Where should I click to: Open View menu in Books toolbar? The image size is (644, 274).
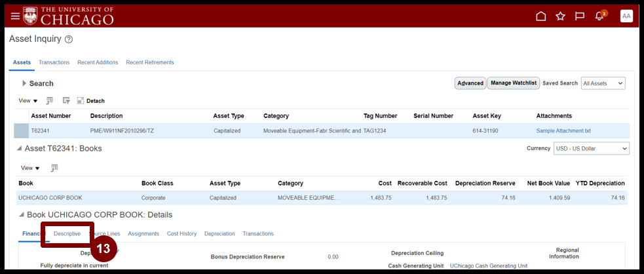[x=31, y=168]
